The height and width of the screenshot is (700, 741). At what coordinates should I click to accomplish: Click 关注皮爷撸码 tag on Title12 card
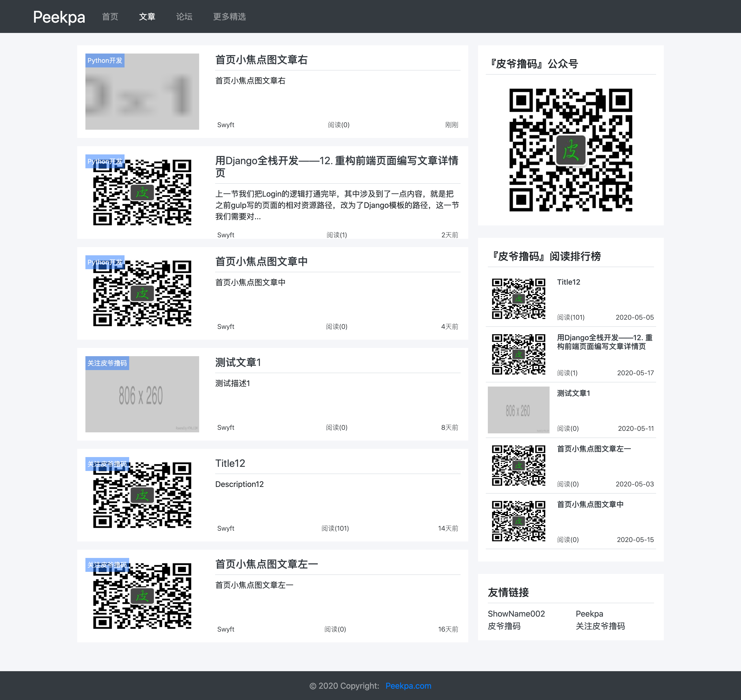click(107, 464)
